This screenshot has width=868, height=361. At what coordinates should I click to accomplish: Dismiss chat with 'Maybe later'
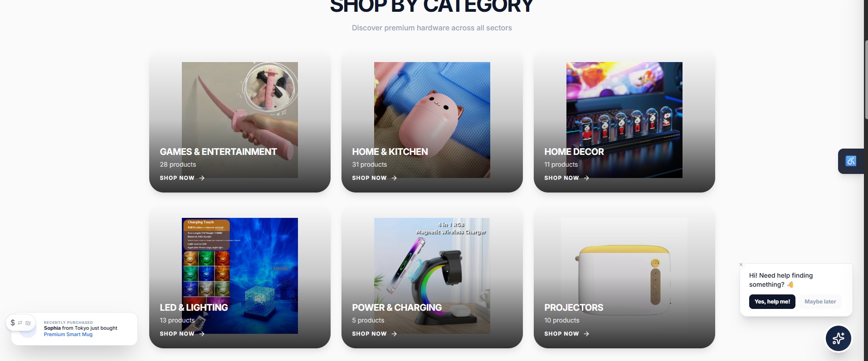[x=820, y=302]
